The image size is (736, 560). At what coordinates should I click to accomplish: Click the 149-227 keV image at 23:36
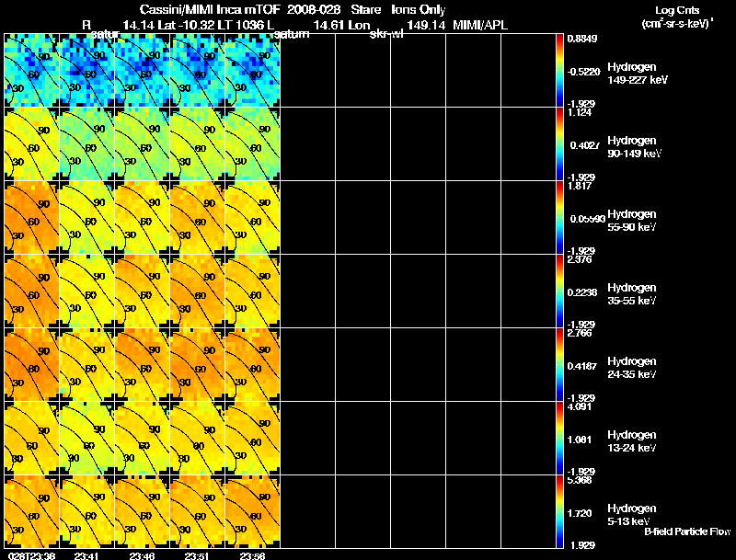tap(31, 71)
